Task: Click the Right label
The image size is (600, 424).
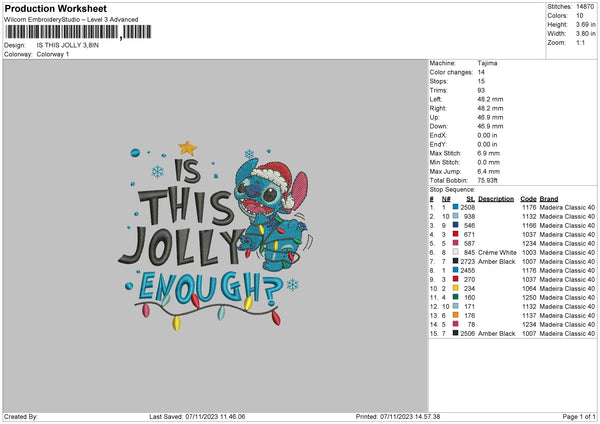Action: 437,108
